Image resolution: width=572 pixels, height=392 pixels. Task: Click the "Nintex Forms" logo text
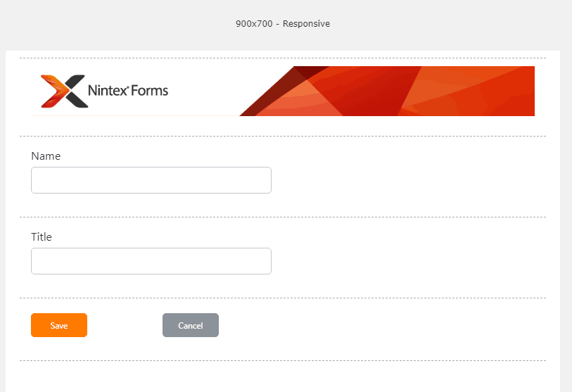(x=128, y=91)
